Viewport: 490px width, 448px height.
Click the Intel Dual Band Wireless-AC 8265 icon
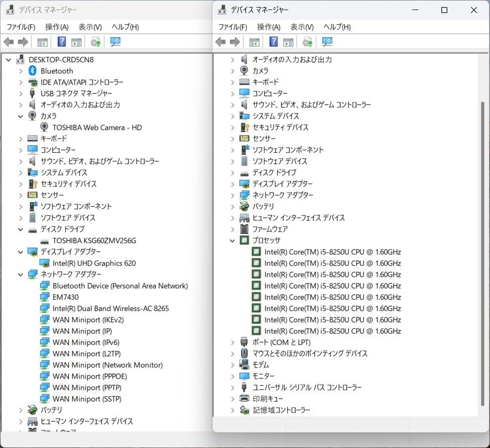(45, 308)
